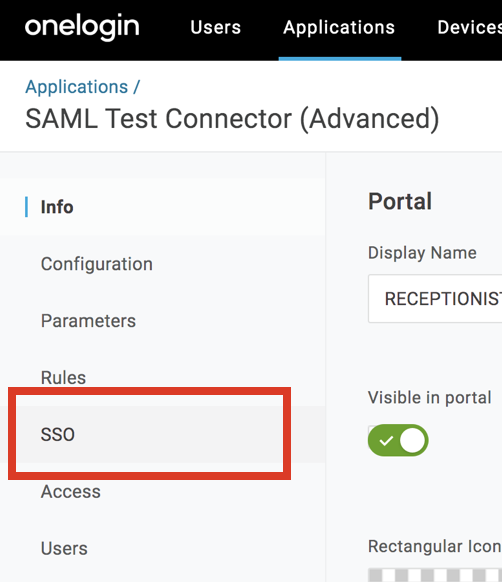Click the SAML Test Connector (Advanced) title
Screen dimensions: 502x582
coord(232,119)
